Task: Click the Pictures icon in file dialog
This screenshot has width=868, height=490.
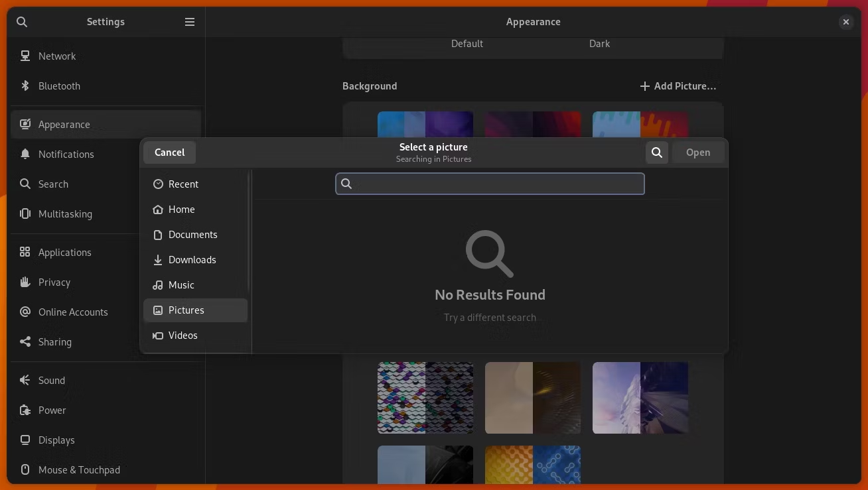Action: click(x=158, y=310)
